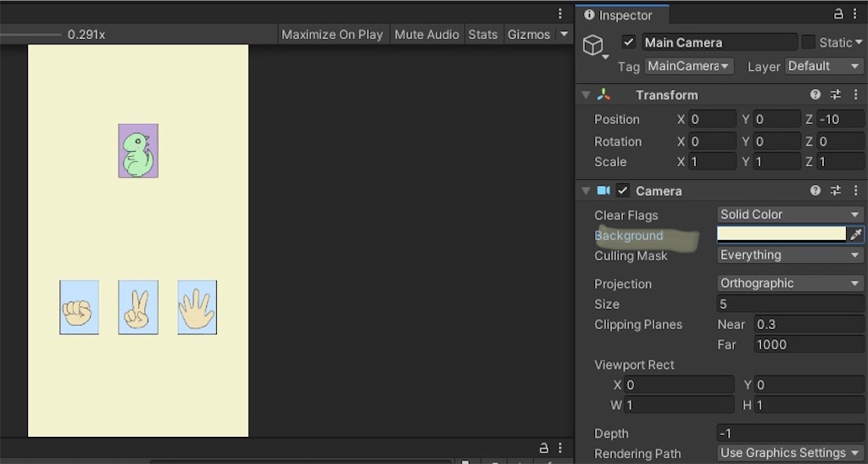
Task: Click the Transform component header title
Action: [x=666, y=95]
